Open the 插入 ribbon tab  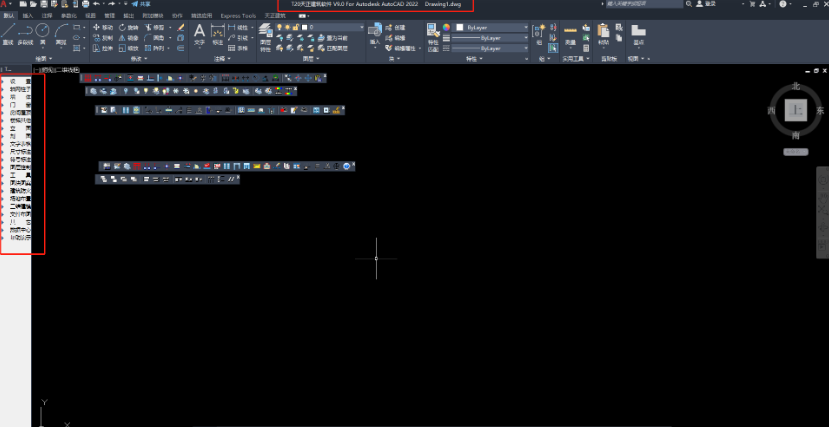[27, 16]
